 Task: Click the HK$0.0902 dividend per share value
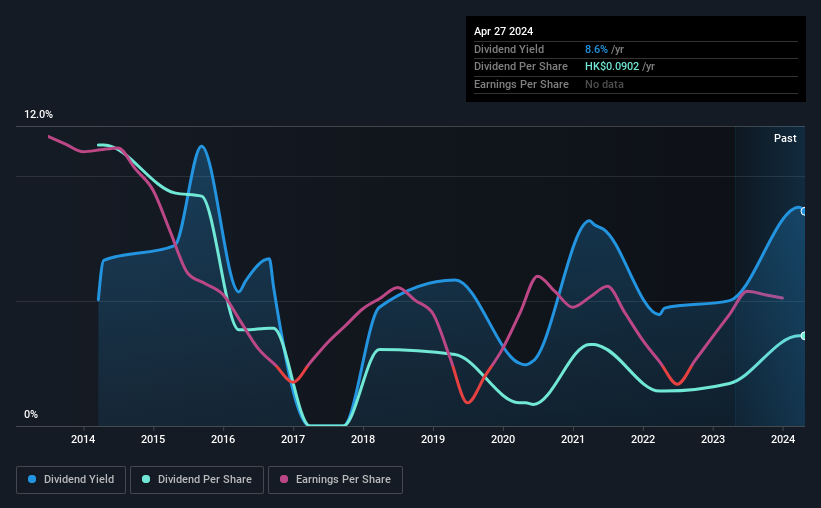[612, 67]
